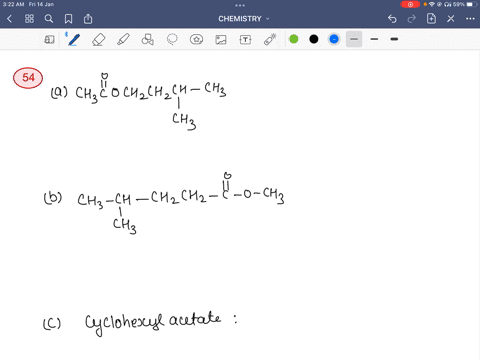Choose the black pen color
The width and height of the screenshot is (480, 360).
[314, 39]
